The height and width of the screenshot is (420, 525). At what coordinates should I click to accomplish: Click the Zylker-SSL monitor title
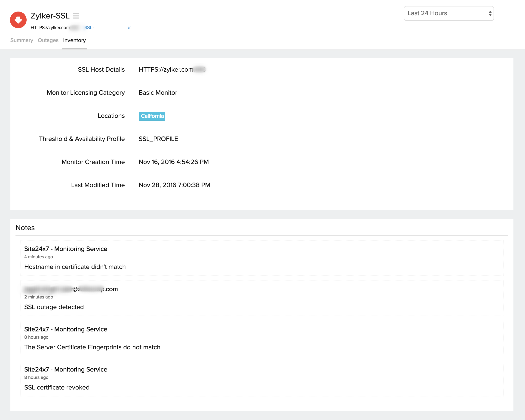click(x=50, y=16)
